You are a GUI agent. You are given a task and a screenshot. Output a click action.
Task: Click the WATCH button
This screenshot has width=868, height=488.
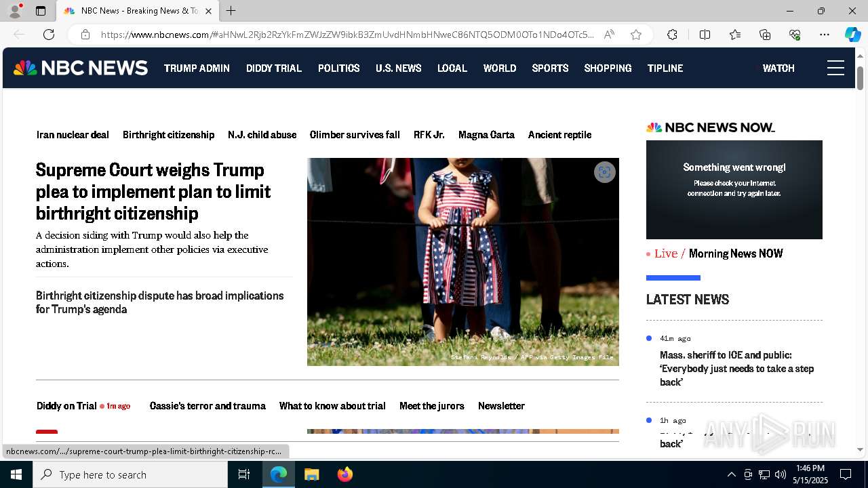point(778,68)
